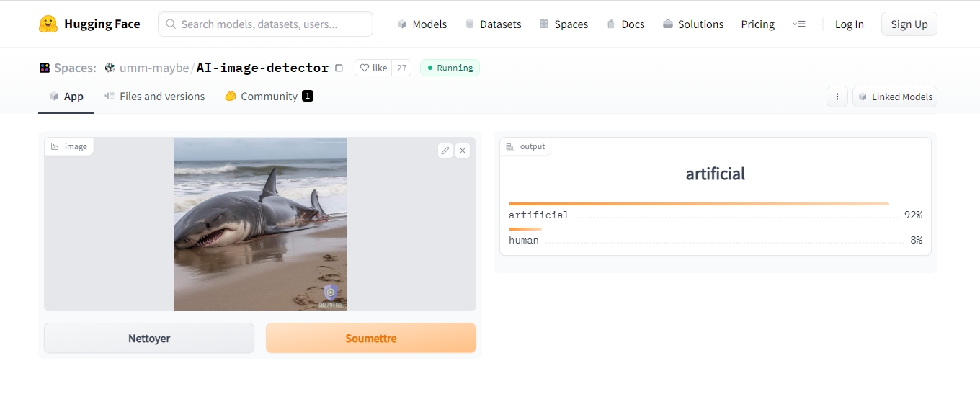Image resolution: width=980 pixels, height=402 pixels.
Task: Select the artificial label row text
Action: tap(539, 215)
